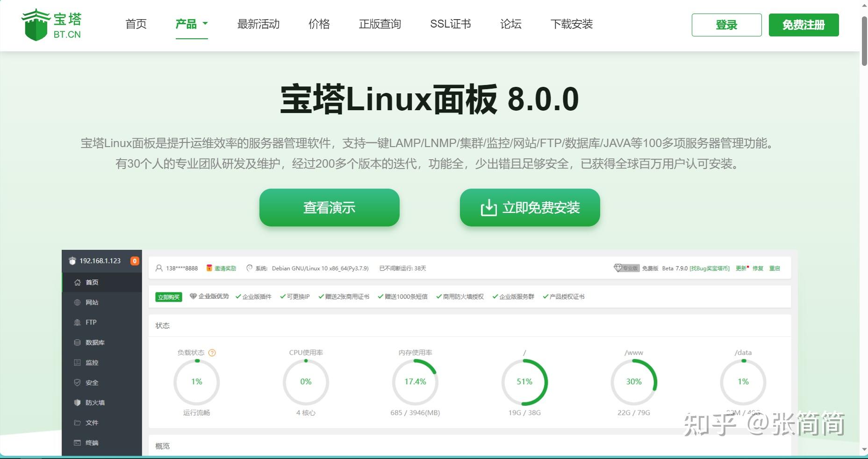Image resolution: width=868 pixels, height=459 pixels.
Task: Click the scrollbar up arrow
Action: click(x=864, y=5)
